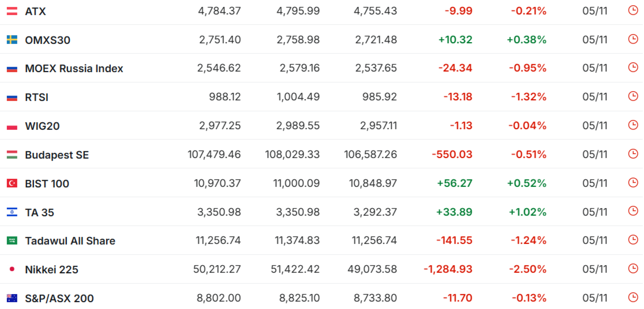Image resolution: width=644 pixels, height=309 pixels.
Task: Click the Turkish flag beside BIST 100
Action: [x=12, y=183]
